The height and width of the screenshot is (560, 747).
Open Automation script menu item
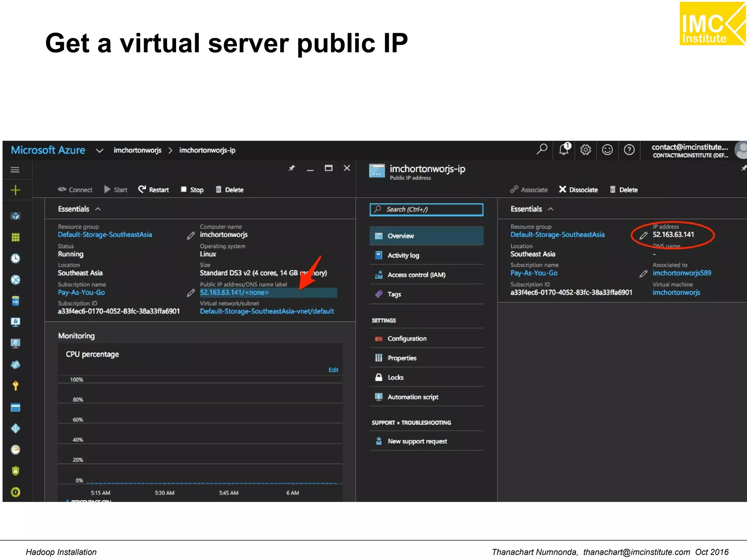tap(426, 397)
